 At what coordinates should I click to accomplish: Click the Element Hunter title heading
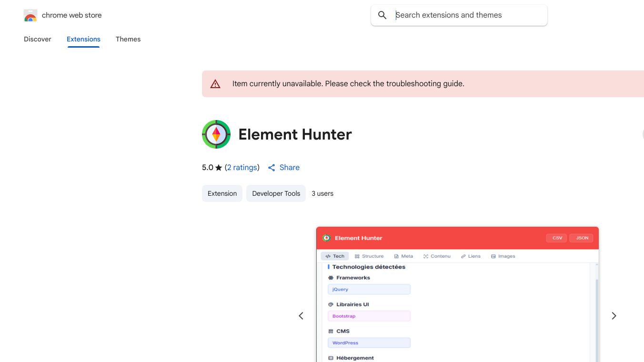click(295, 134)
